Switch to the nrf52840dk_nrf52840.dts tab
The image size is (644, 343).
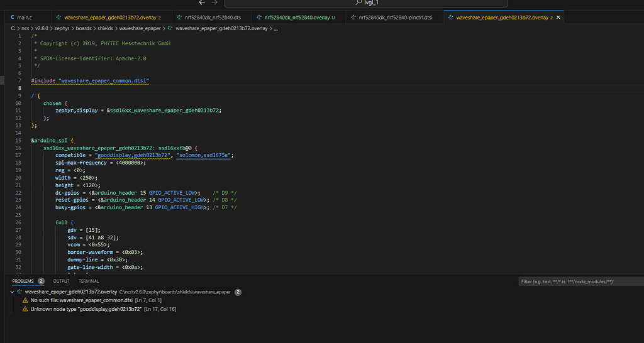tap(213, 18)
